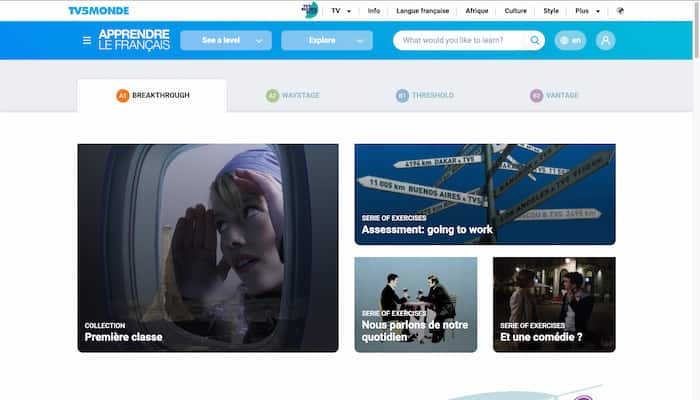Image resolution: width=700 pixels, height=400 pixels.
Task: Switch to the A2 Waystage tab
Action: pos(293,96)
